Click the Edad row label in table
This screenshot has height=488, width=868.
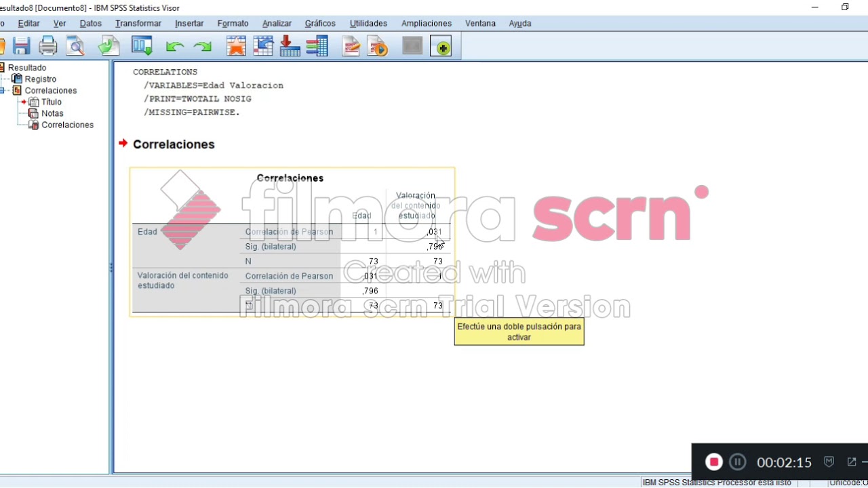tap(147, 232)
